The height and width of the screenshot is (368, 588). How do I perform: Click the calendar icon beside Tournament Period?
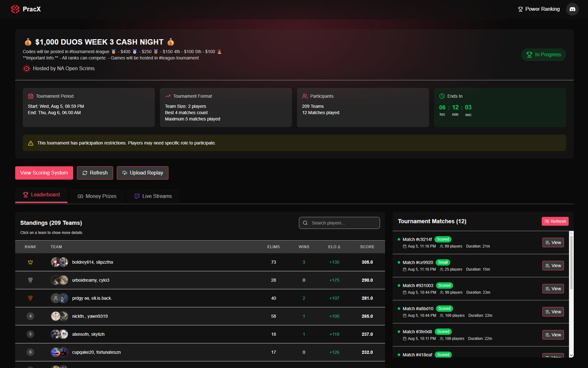coord(31,96)
